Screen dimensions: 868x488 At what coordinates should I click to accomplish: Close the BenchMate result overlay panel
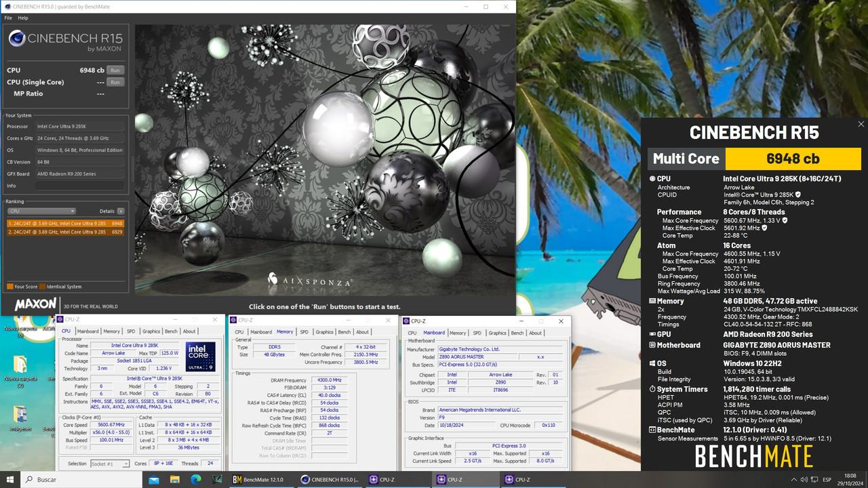(x=861, y=124)
